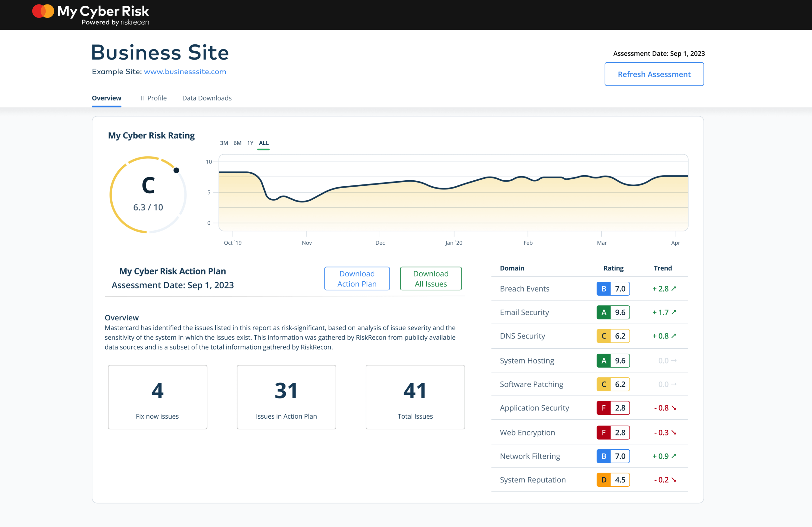
Task: Click the Breach Events upward trend arrow
Action: pyautogui.click(x=673, y=288)
